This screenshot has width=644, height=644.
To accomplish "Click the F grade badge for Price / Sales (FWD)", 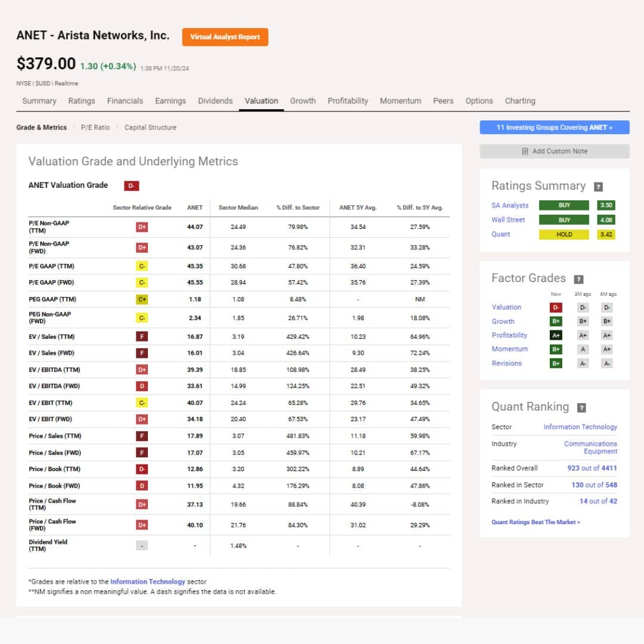I will [x=142, y=453].
